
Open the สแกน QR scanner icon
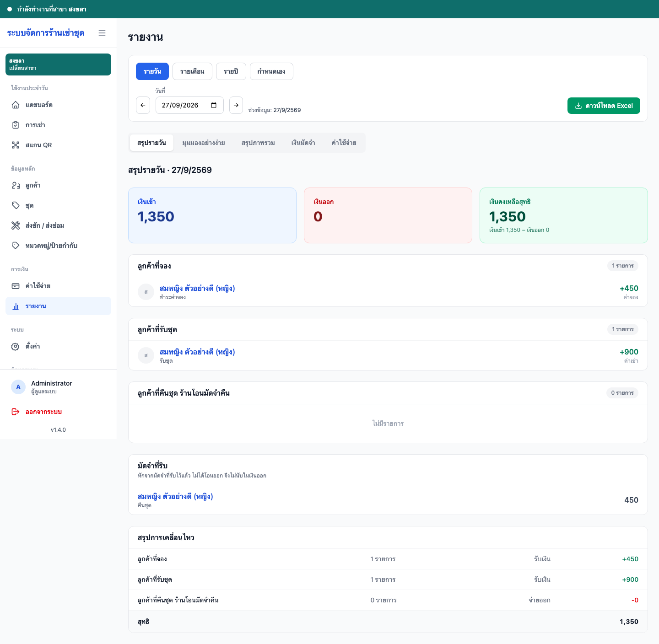(x=16, y=145)
